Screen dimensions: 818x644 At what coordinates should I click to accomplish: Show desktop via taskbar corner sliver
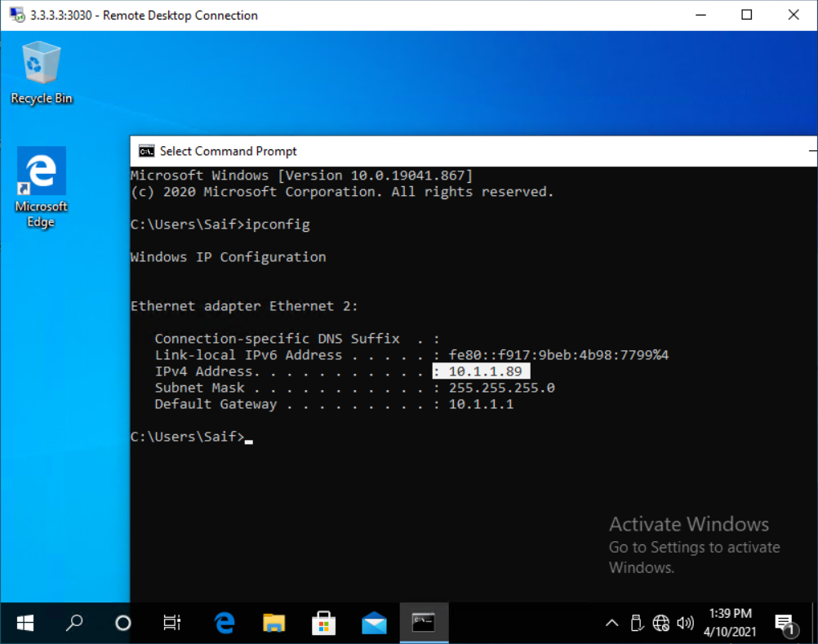815,623
